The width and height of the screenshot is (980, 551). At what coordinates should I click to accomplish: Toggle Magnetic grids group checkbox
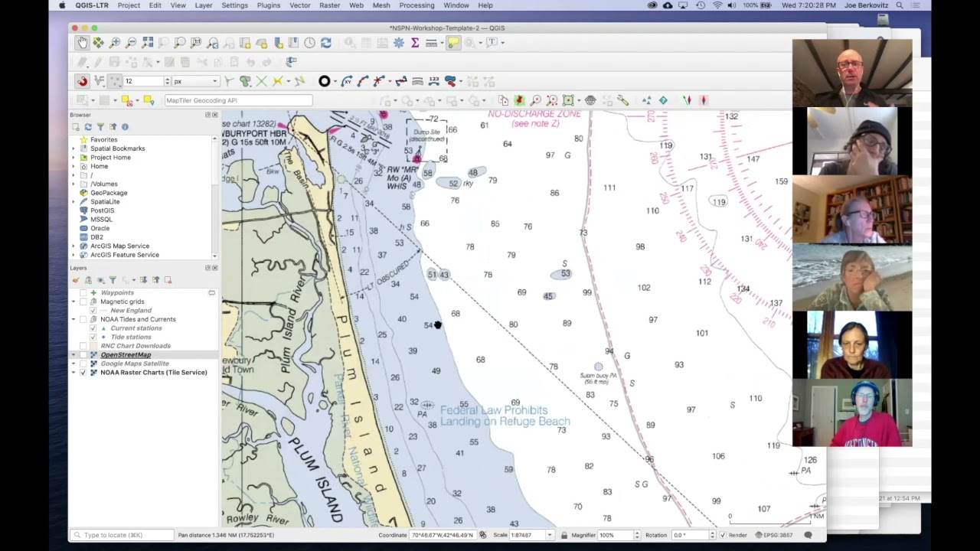(x=83, y=302)
